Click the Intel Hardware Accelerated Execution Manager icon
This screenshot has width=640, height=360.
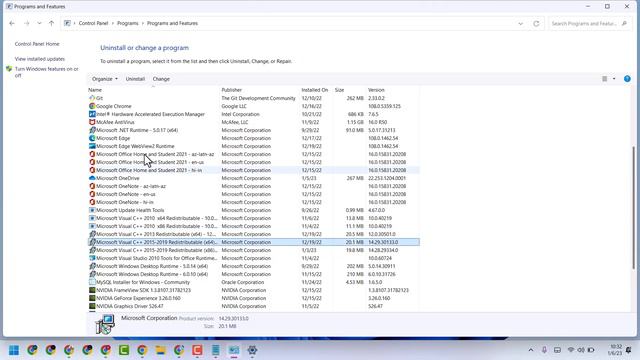[x=92, y=114]
